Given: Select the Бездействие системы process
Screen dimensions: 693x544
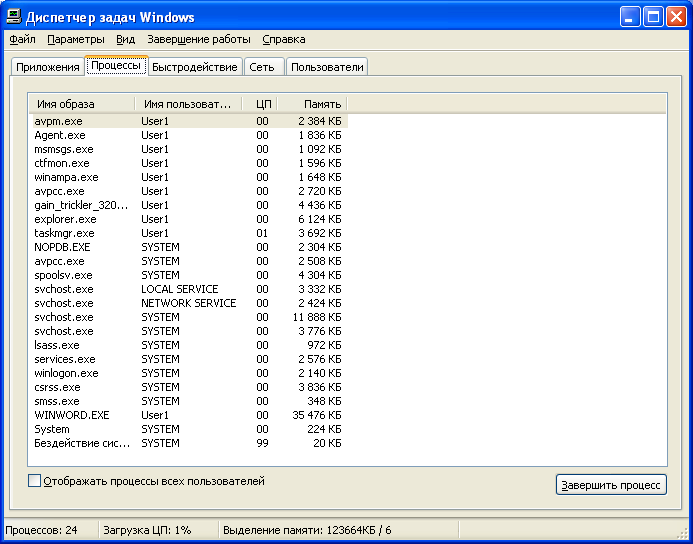Looking at the screenshot, I should [190, 443].
